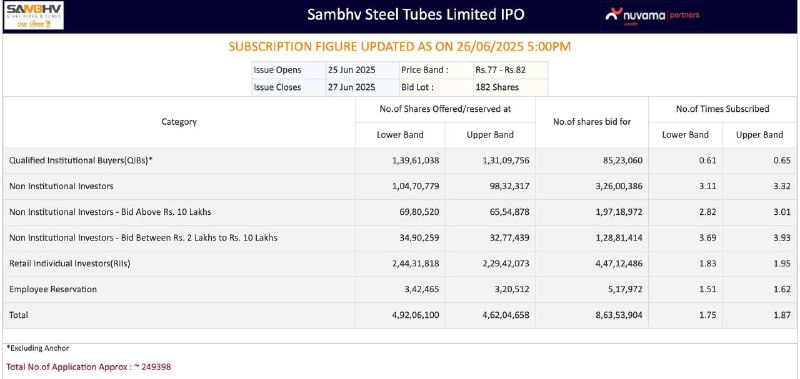Click the Category column header
This screenshot has width=800, height=379.
[x=179, y=122]
